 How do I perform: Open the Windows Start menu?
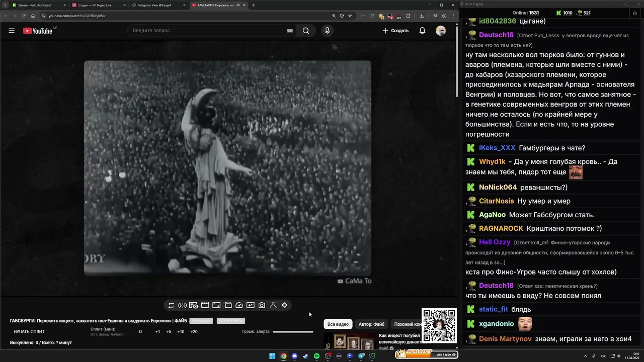272,356
